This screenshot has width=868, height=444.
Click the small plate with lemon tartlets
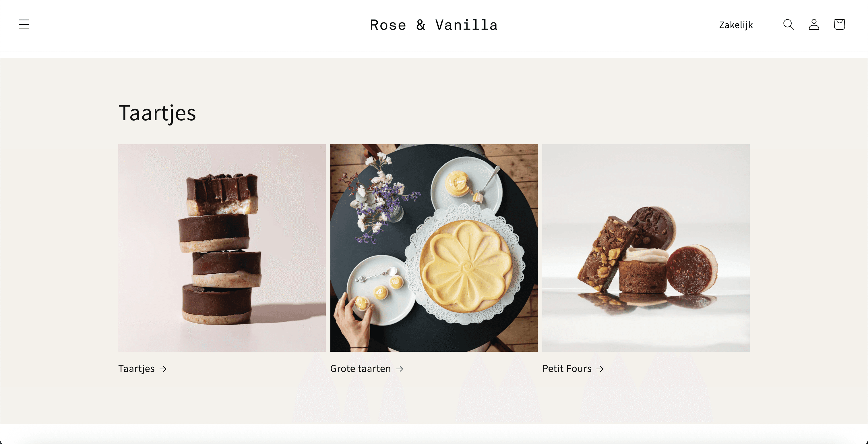click(x=381, y=290)
